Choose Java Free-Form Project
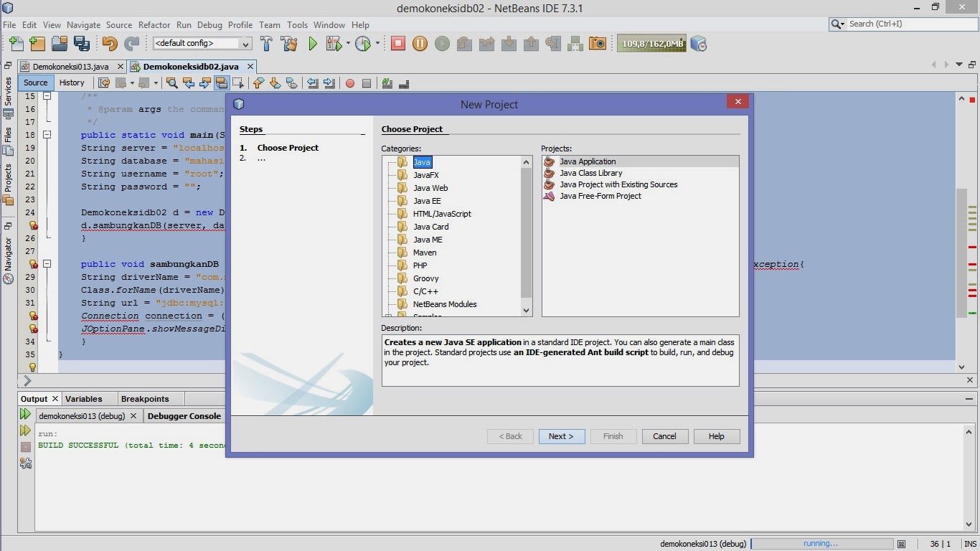 coord(600,196)
